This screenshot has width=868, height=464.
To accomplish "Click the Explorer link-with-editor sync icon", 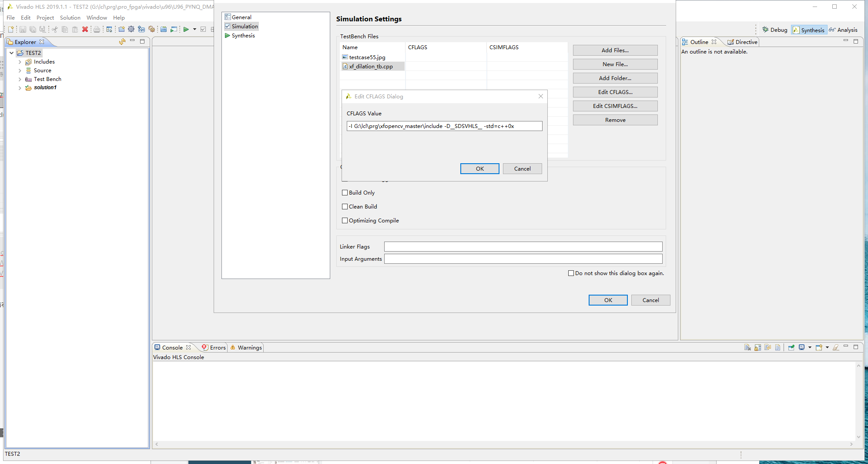I will (x=122, y=42).
